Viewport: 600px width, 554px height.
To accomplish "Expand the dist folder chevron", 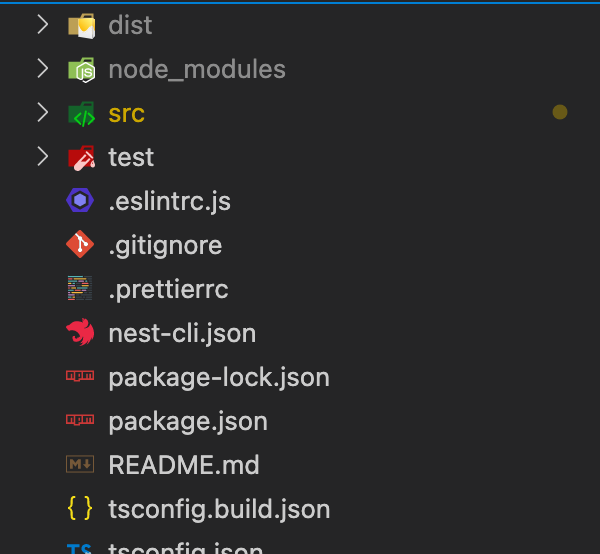I will pos(42,24).
